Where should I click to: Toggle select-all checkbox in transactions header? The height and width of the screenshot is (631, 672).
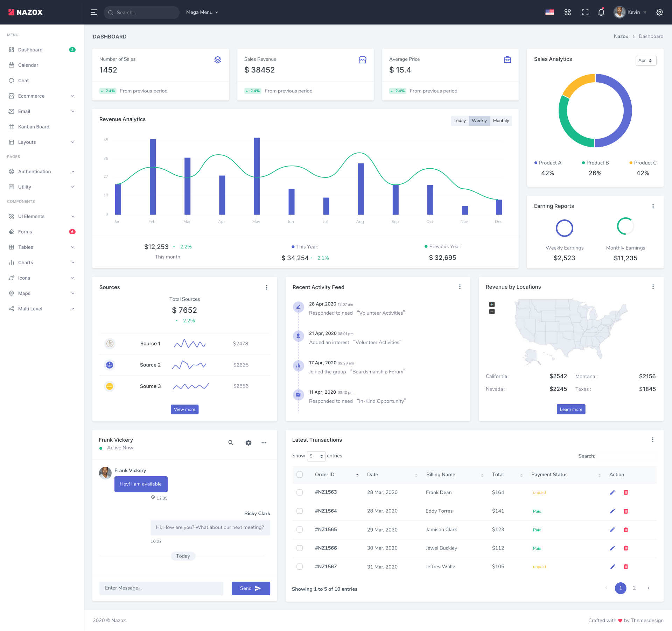coord(300,475)
